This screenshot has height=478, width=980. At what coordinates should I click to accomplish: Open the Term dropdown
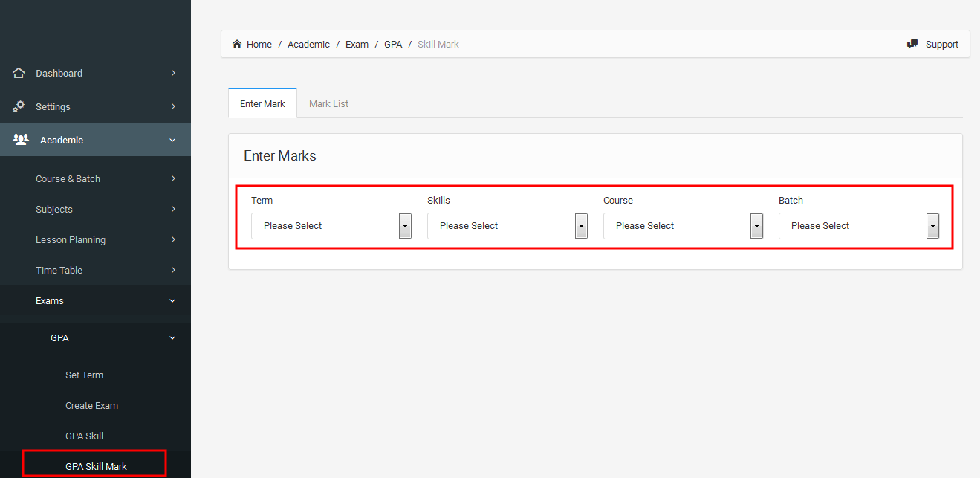point(331,226)
